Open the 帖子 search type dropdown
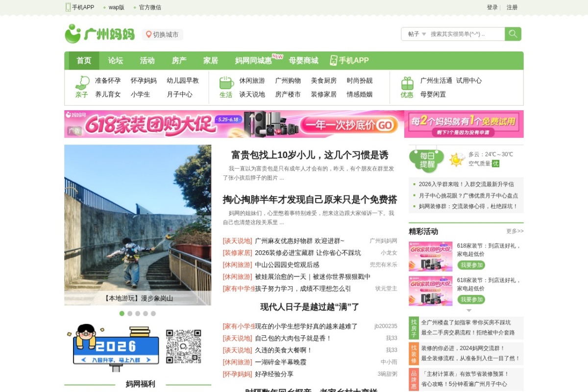The image size is (588, 392). click(417, 34)
